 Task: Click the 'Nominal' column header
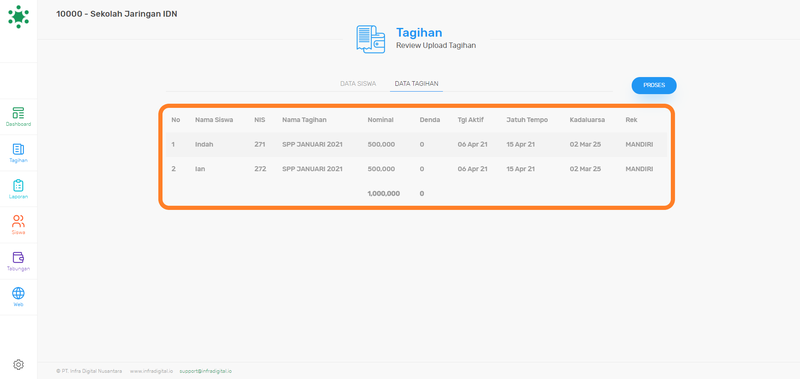click(380, 120)
